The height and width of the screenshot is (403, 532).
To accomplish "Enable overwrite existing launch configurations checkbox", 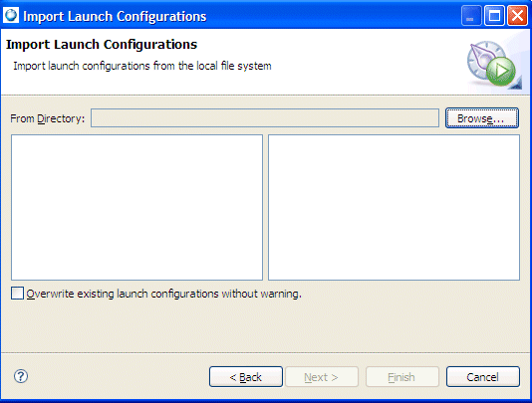I will point(17,294).
